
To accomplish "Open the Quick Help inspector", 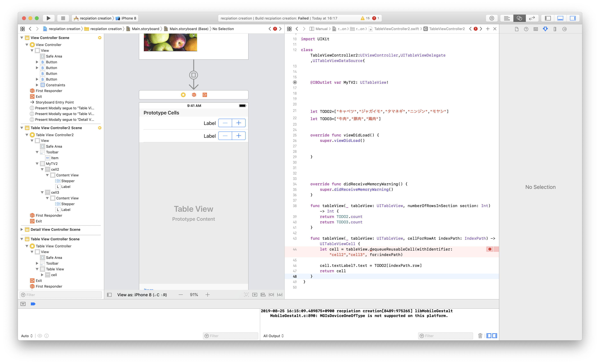I will 526,29.
